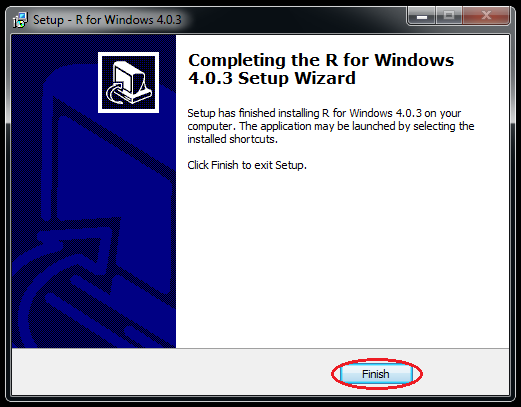521x407 pixels.
Task: Click the greyed-out maximize button
Action: [449, 16]
